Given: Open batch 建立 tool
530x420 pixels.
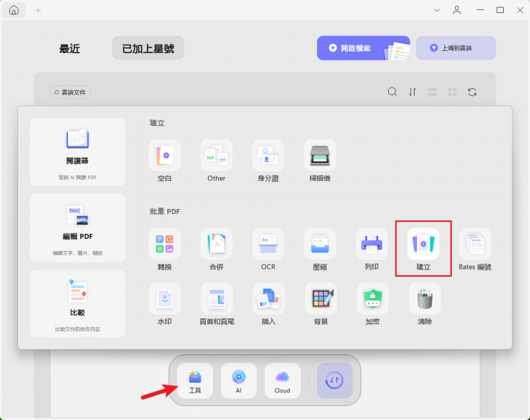Looking at the screenshot, I should click(423, 250).
